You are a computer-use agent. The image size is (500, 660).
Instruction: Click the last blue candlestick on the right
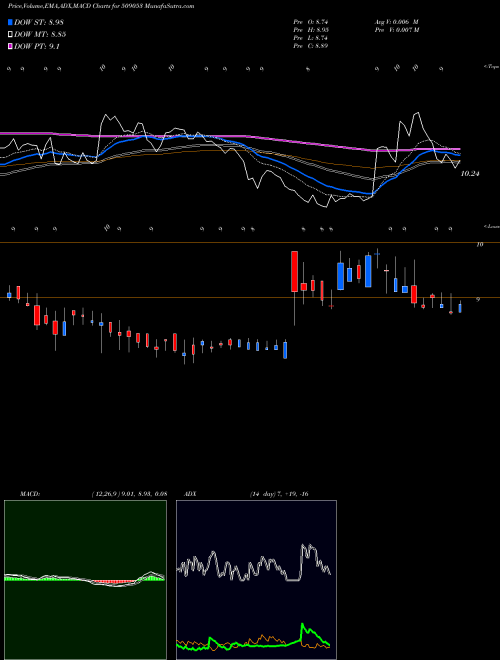click(x=460, y=308)
